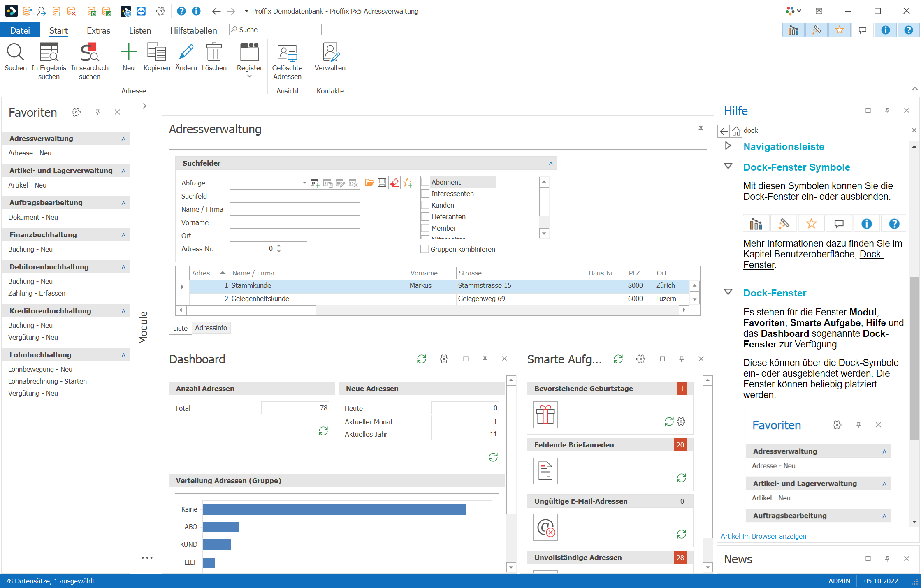This screenshot has width=921, height=588.
Task: Collapse Dock-Fenster Symbole help topic
Action: click(728, 167)
